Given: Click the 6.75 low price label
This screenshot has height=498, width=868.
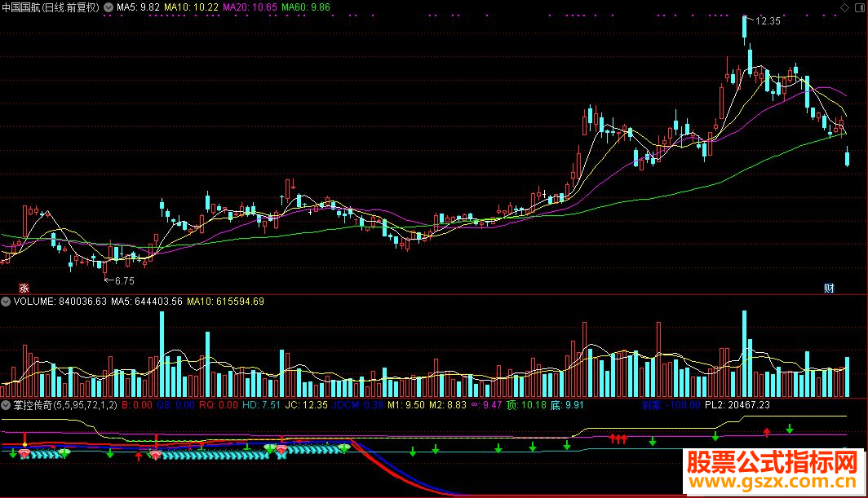Looking at the screenshot, I should 125,281.
